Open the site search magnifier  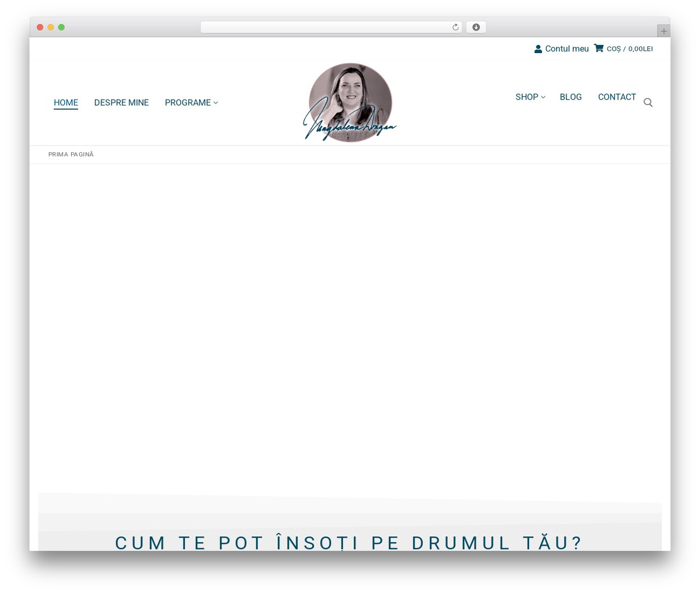(648, 102)
